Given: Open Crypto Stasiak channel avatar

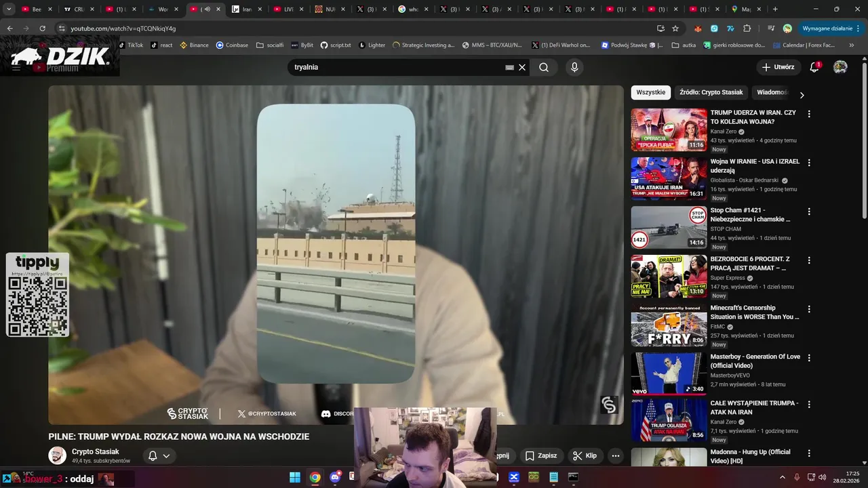Looking at the screenshot, I should click(57, 455).
